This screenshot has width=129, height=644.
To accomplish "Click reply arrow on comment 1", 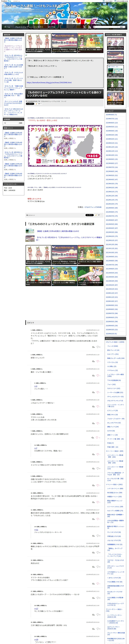I will (93, 347).
